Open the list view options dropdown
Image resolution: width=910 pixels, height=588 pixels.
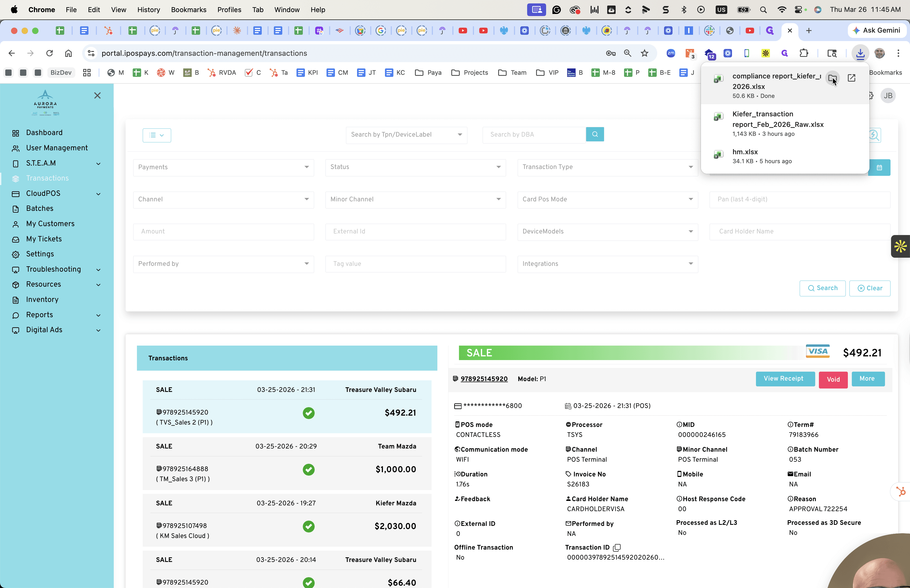(x=157, y=135)
